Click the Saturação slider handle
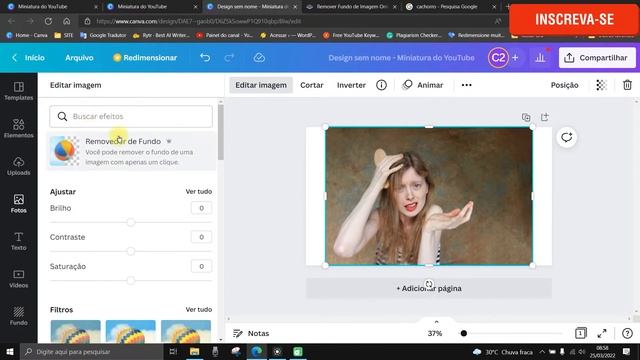 click(x=131, y=280)
